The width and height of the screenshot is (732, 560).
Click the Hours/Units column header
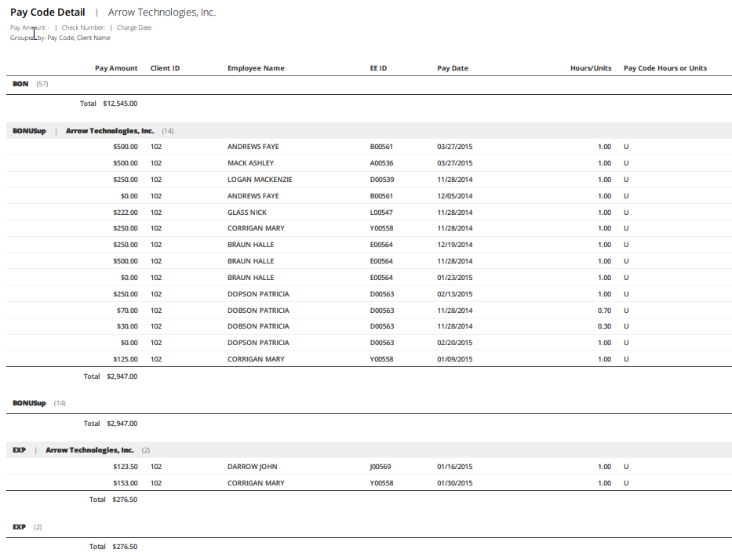pos(590,68)
